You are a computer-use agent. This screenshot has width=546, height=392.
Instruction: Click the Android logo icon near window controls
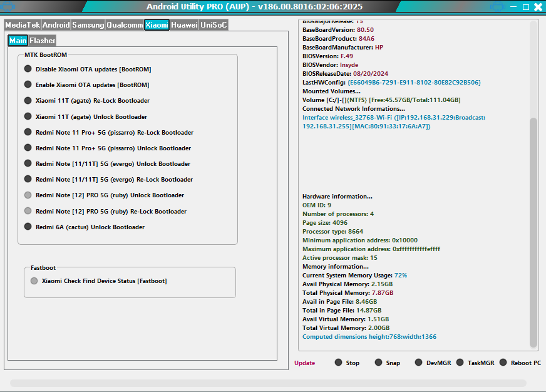coord(498,6)
